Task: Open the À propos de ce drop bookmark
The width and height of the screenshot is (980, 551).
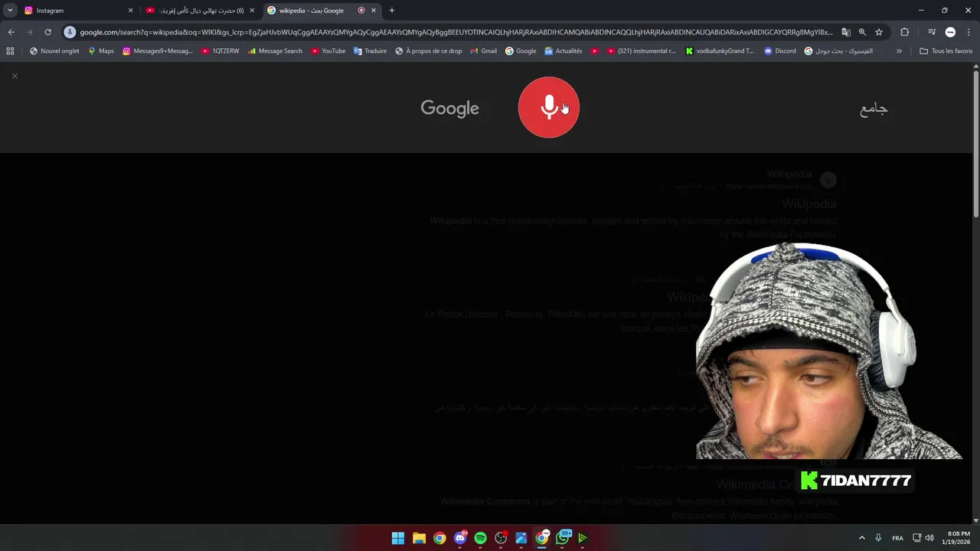Action: (x=428, y=51)
